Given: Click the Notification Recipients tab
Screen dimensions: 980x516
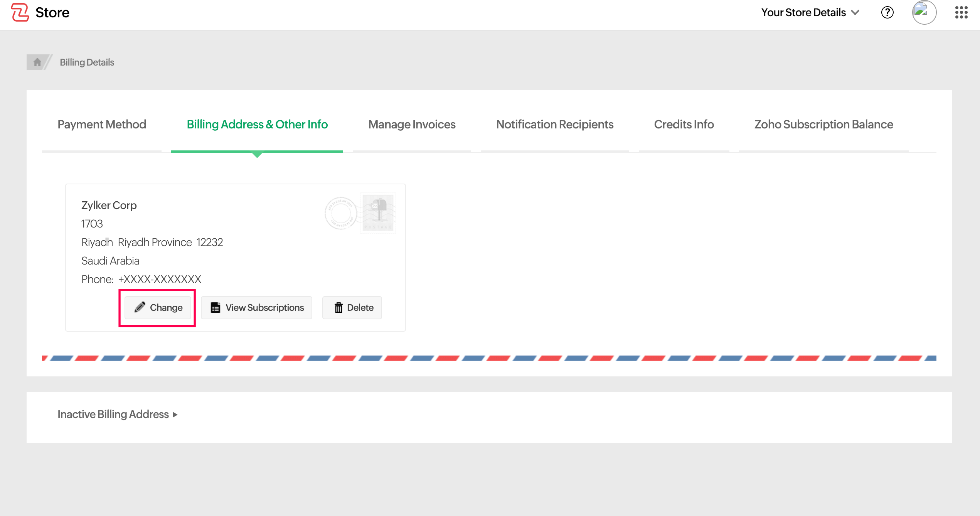Looking at the screenshot, I should (x=555, y=124).
